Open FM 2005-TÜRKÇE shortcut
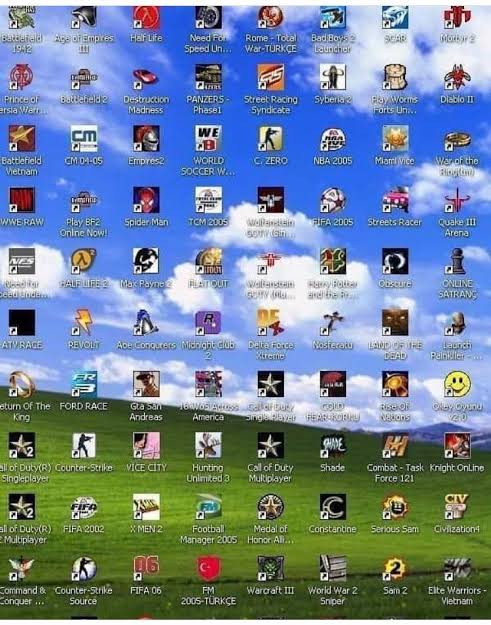This screenshot has height=625, width=491. click(x=208, y=568)
